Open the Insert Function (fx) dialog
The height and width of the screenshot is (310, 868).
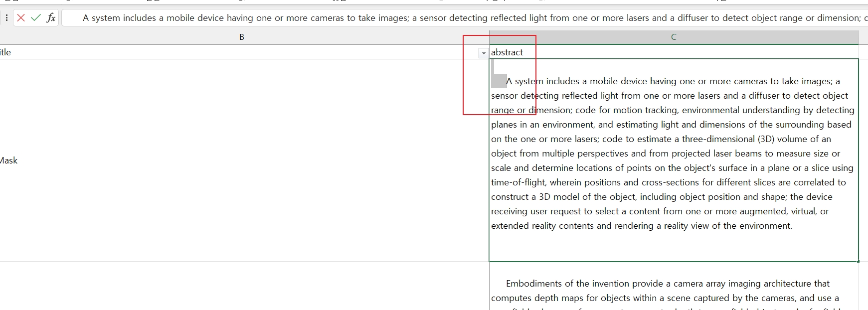(51, 18)
